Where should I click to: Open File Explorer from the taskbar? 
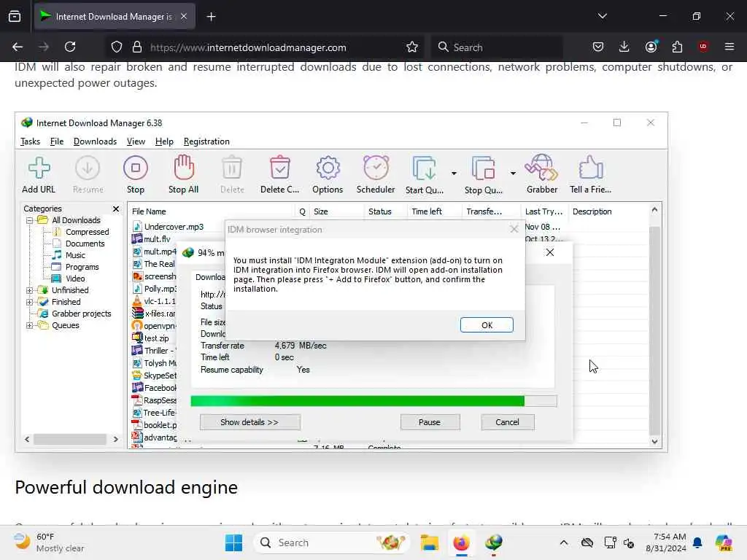point(429,542)
